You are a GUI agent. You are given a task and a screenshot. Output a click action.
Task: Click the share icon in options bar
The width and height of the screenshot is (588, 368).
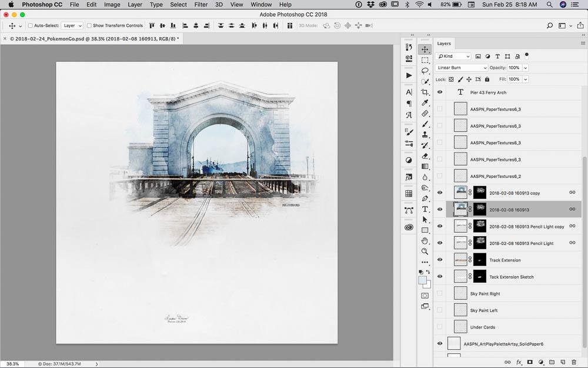[x=580, y=25]
